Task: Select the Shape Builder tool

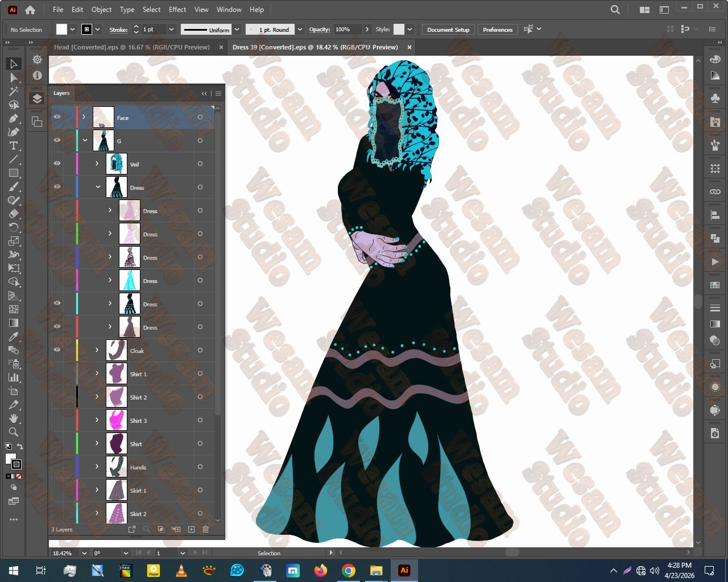Action: tap(14, 282)
